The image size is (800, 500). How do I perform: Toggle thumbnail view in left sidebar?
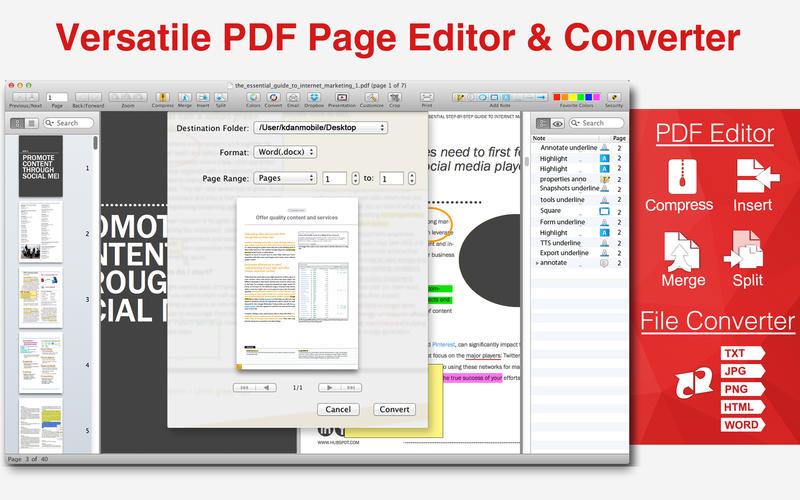(x=18, y=123)
